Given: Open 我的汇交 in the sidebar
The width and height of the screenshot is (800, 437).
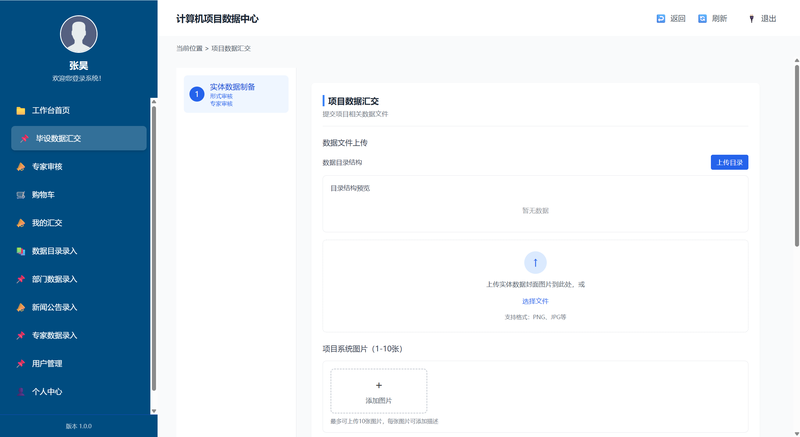Looking at the screenshot, I should tap(47, 223).
